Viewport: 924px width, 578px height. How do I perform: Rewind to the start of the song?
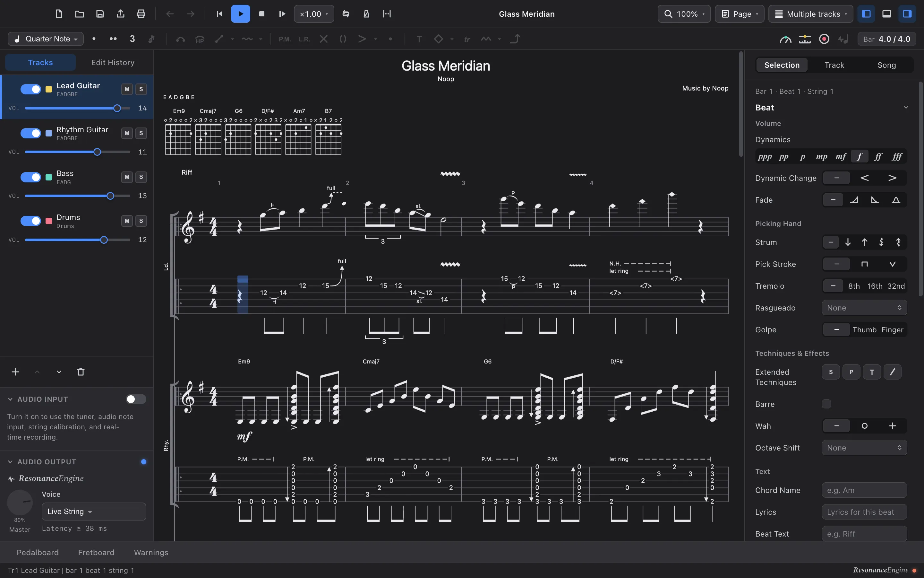click(219, 14)
